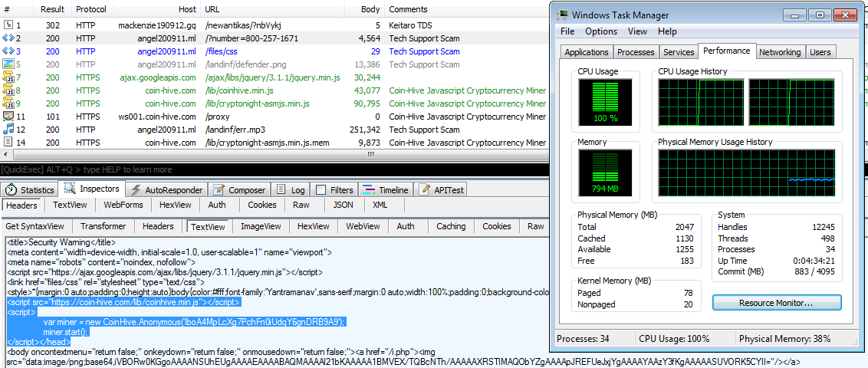Image resolution: width=868 pixels, height=368 pixels.
Task: Open Task Manager Options menu
Action: [601, 31]
